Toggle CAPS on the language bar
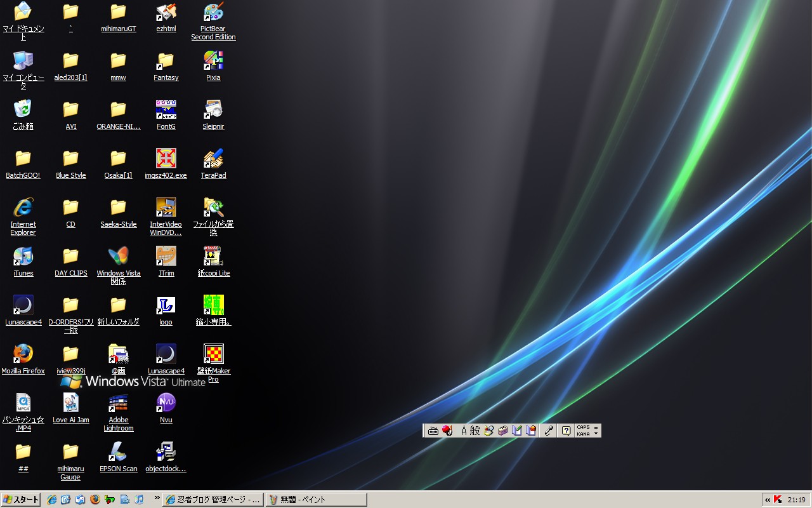812x508 pixels. tap(583, 427)
